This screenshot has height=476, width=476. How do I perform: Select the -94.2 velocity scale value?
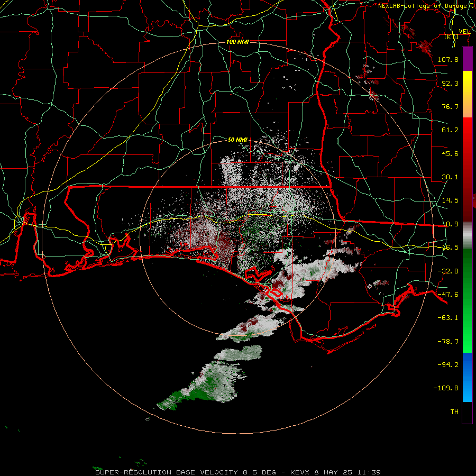448,364
